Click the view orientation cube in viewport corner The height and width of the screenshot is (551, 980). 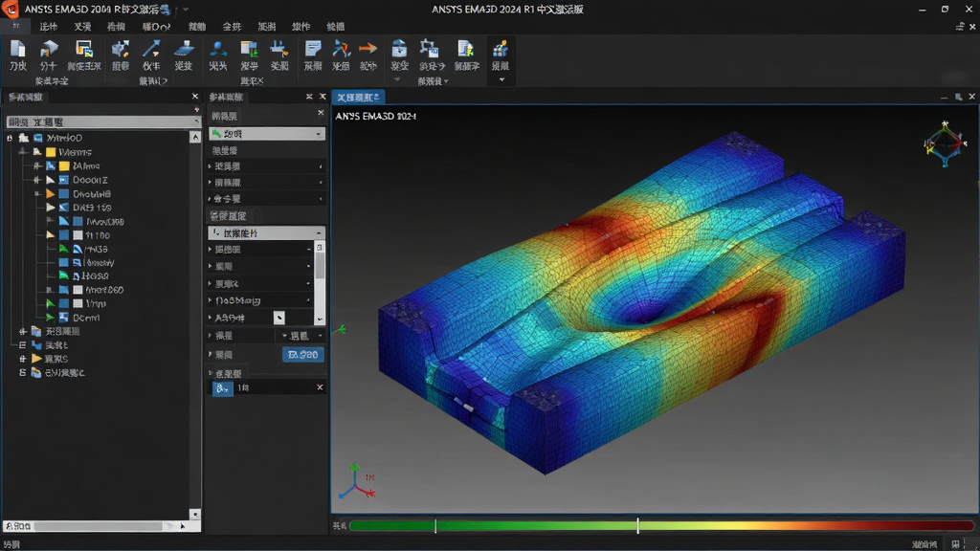[945, 143]
